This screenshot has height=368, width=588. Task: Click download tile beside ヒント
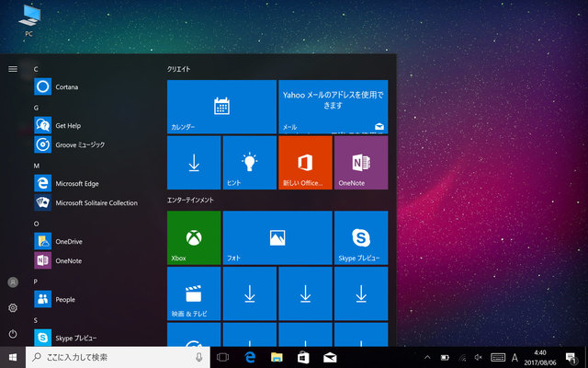pos(194,163)
